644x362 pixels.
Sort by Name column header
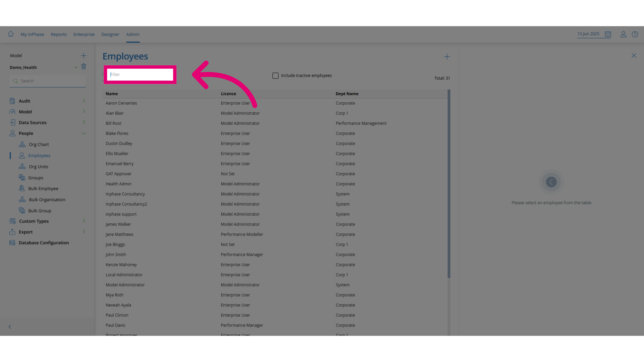tap(112, 94)
